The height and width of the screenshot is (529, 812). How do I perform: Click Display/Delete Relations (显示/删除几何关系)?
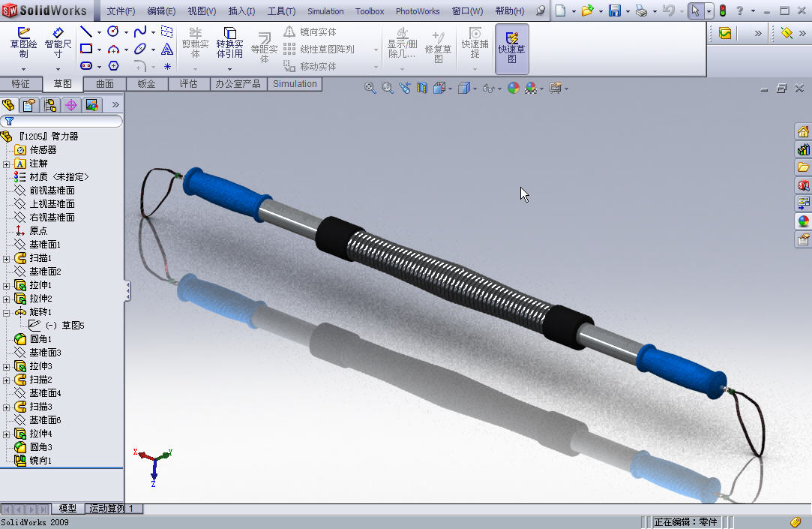pyautogui.click(x=403, y=44)
